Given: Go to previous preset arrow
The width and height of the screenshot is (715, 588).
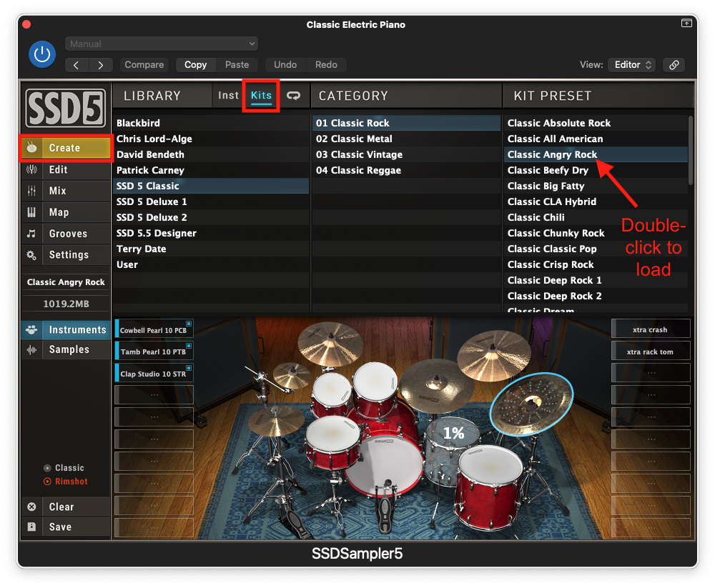Looking at the screenshot, I should tap(77, 65).
